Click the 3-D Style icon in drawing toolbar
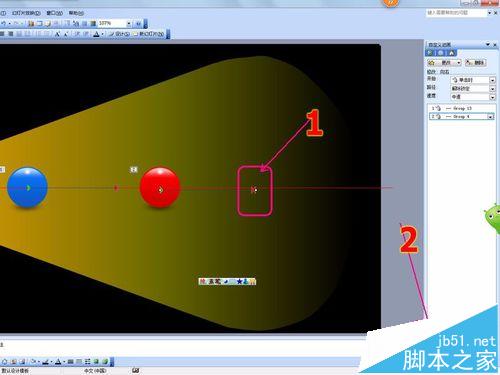The width and height of the screenshot is (500, 375). coord(105,361)
